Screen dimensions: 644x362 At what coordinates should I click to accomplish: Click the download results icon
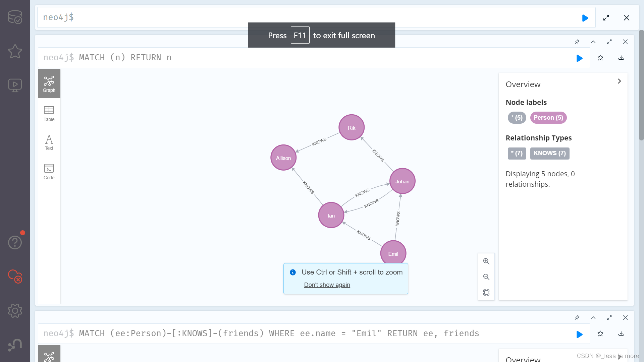pos(622,58)
